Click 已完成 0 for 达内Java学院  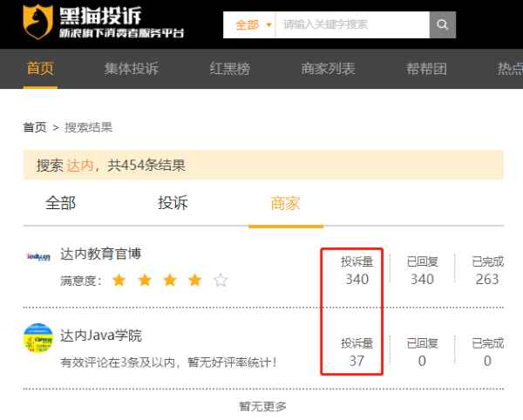point(487,352)
